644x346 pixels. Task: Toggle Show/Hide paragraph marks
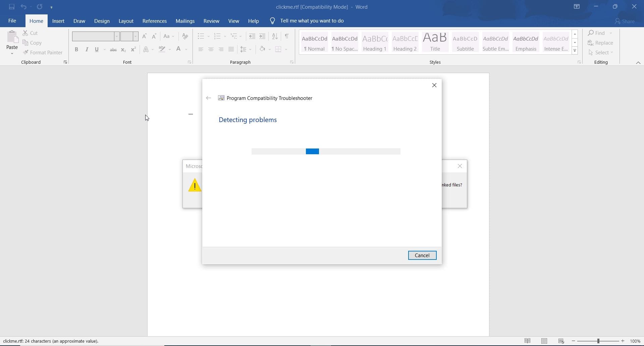pyautogui.click(x=287, y=36)
